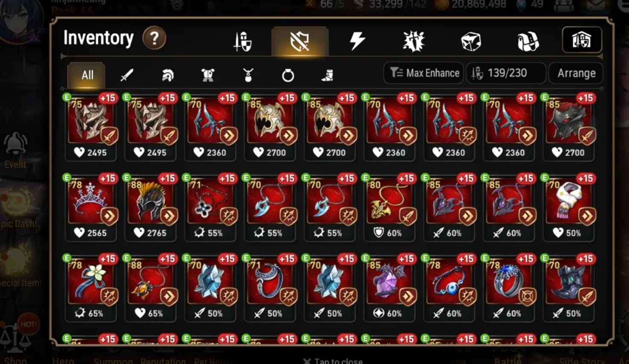Select the level 78 tiara with 2565 health
629x364 pixels.
pos(91,207)
